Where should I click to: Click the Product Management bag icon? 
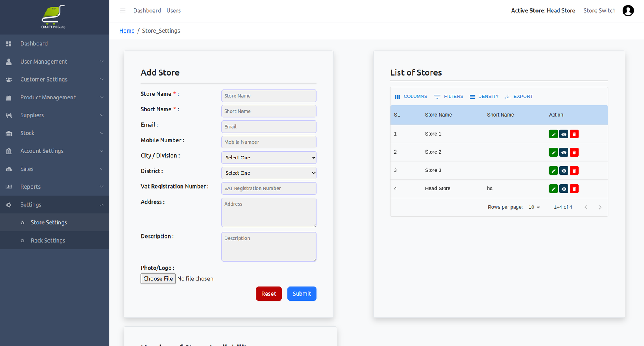[x=9, y=97]
